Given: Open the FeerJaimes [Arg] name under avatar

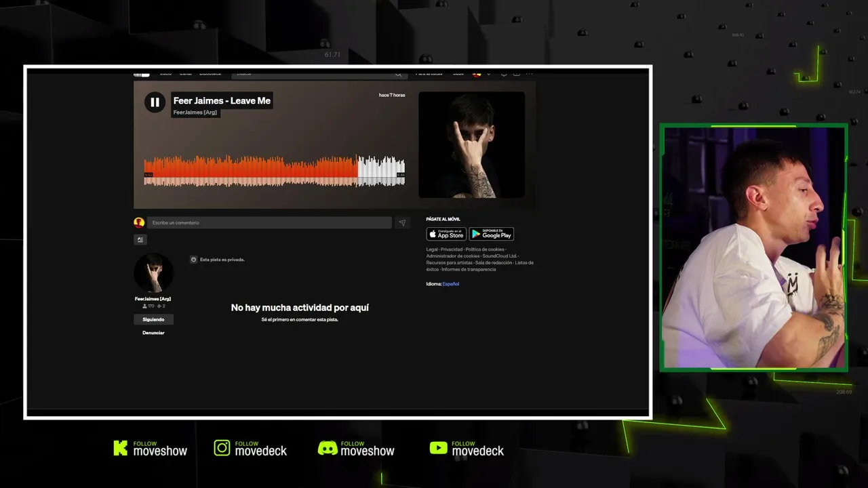Looking at the screenshot, I should pos(153,299).
